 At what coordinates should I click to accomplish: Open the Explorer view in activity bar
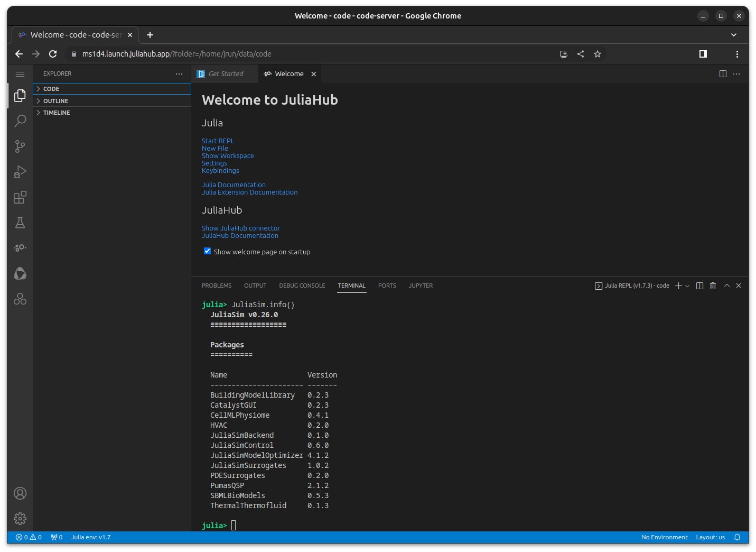coord(20,96)
